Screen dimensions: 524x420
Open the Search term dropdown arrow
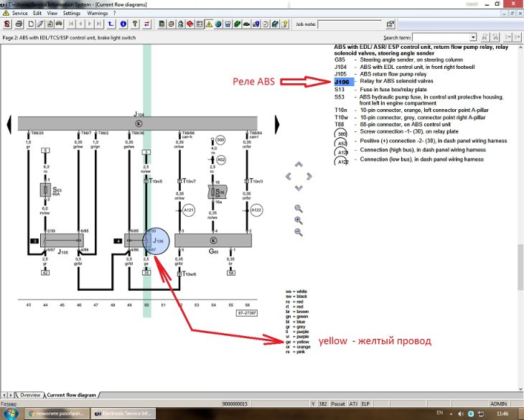pyautogui.click(x=473, y=37)
